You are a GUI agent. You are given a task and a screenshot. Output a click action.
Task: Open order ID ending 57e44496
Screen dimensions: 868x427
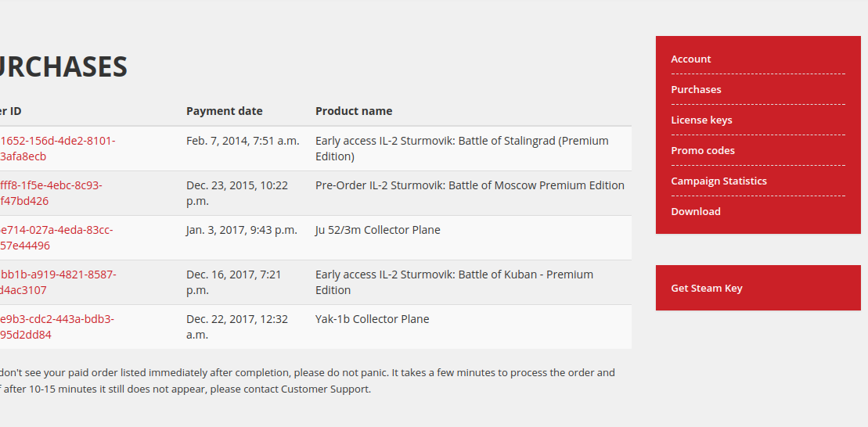[56, 238]
